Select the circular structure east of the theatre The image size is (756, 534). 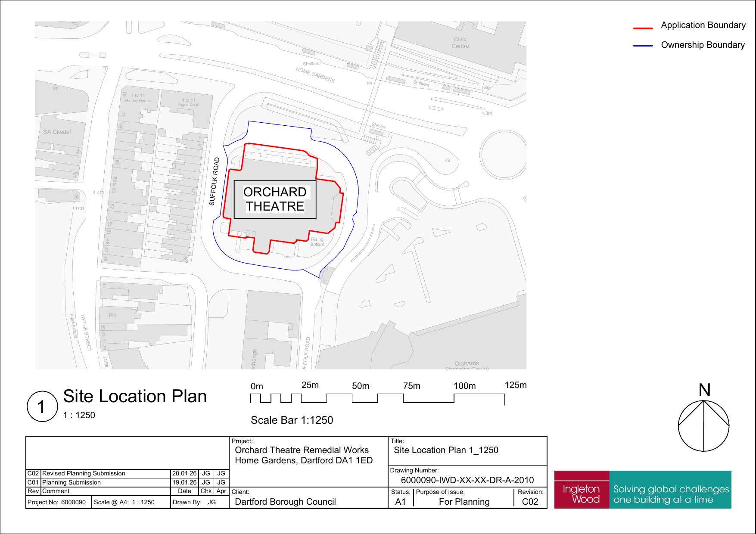[503, 154]
